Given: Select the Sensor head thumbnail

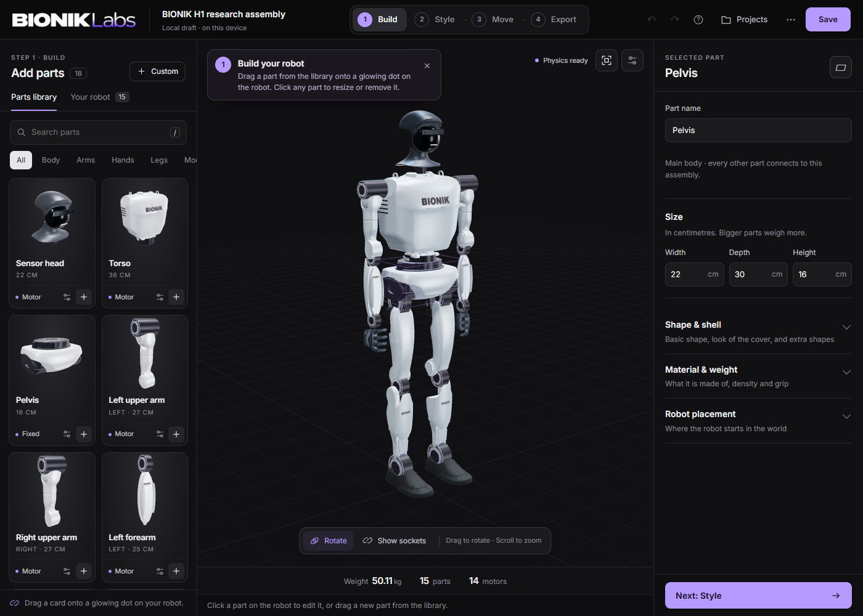Looking at the screenshot, I should point(52,217).
